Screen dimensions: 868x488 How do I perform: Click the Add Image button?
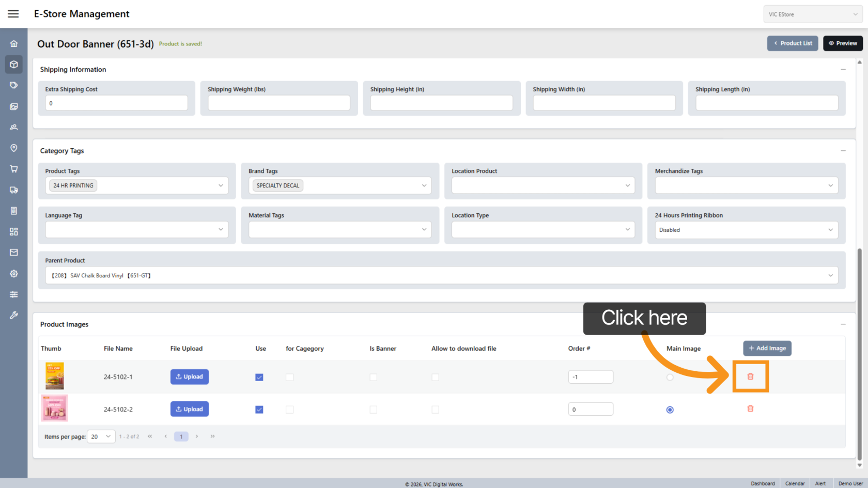pyautogui.click(x=767, y=348)
